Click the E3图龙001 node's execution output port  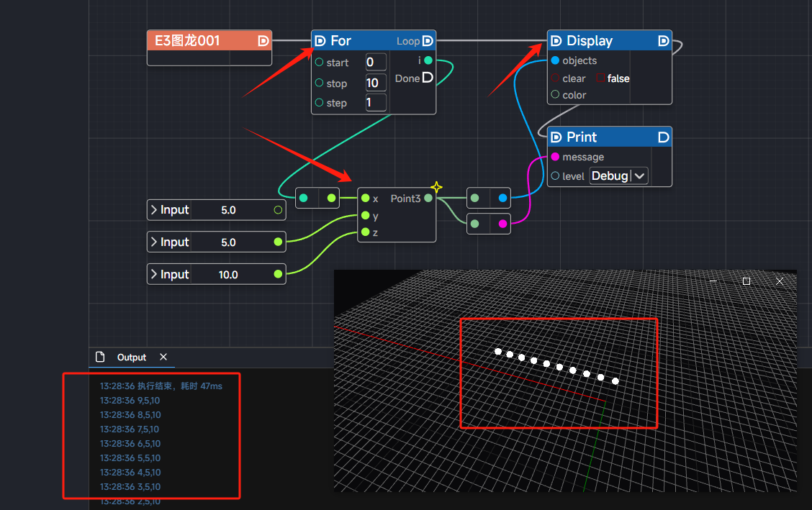tap(263, 41)
